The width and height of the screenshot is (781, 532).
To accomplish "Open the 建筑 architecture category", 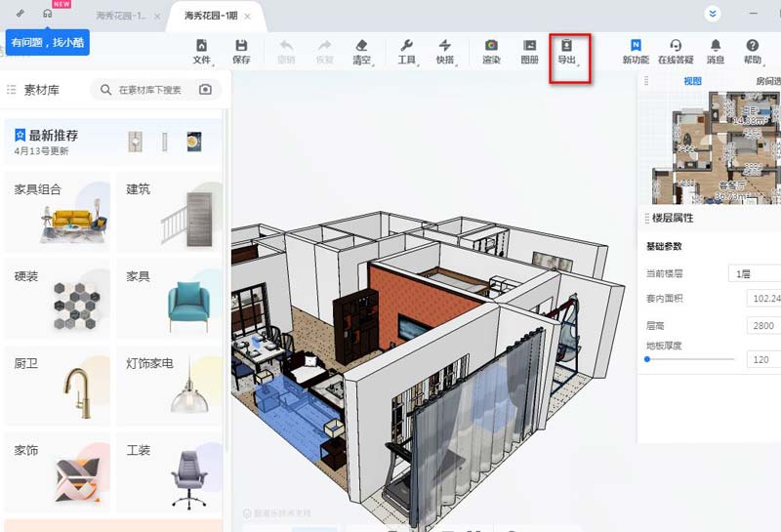I will pyautogui.click(x=169, y=212).
